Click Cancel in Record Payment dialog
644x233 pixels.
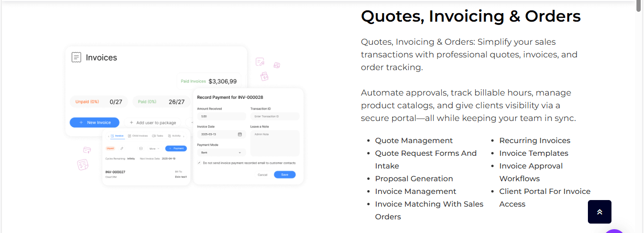pyautogui.click(x=263, y=175)
